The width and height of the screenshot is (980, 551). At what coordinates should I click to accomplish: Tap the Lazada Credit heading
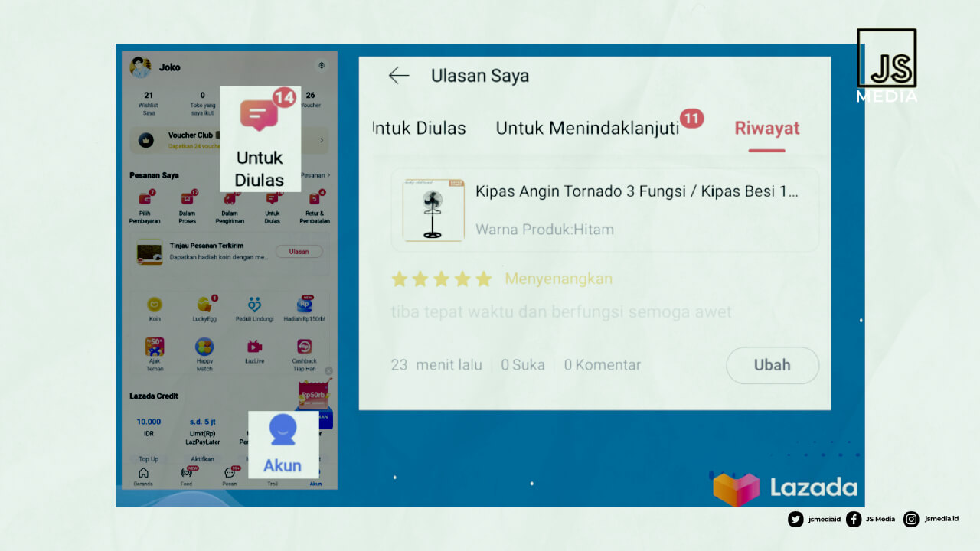pyautogui.click(x=154, y=396)
